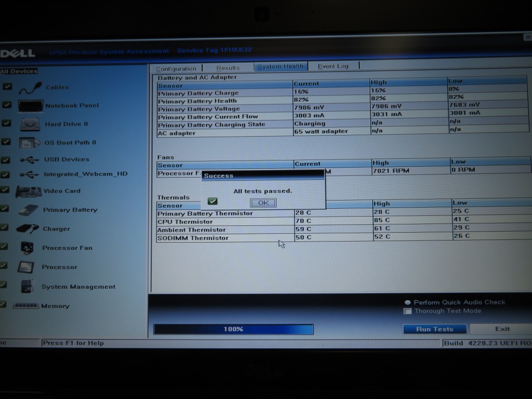Click the 65 watt adapter value
This screenshot has height=399, width=532.
point(321,131)
